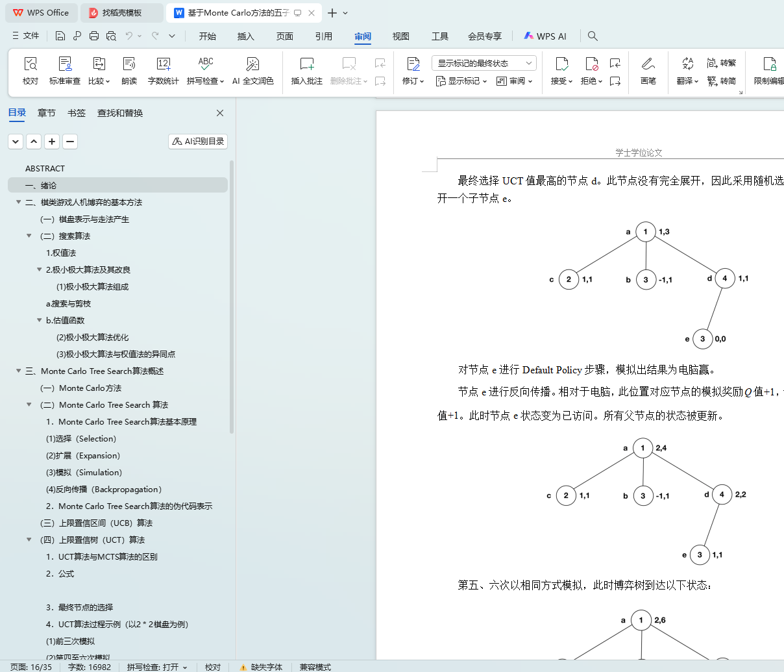Click the undo arrow icon
The width and height of the screenshot is (784, 672).
point(129,36)
